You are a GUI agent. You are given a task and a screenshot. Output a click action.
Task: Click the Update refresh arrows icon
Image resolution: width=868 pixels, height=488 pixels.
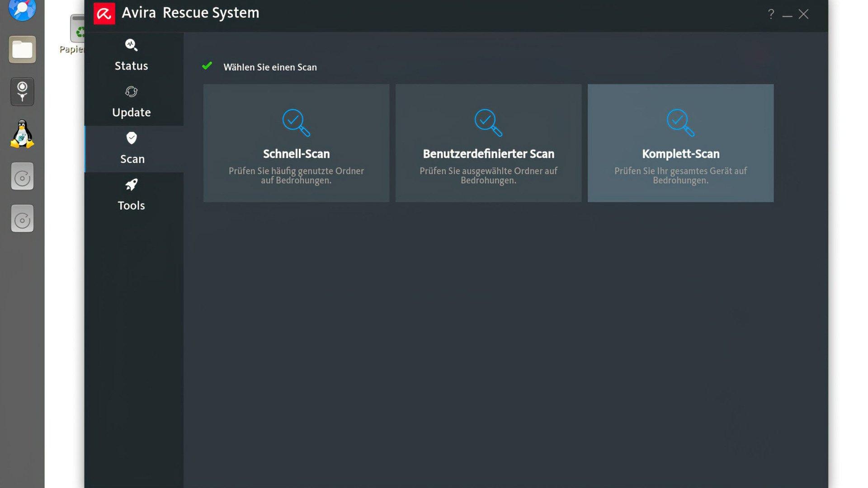click(131, 92)
